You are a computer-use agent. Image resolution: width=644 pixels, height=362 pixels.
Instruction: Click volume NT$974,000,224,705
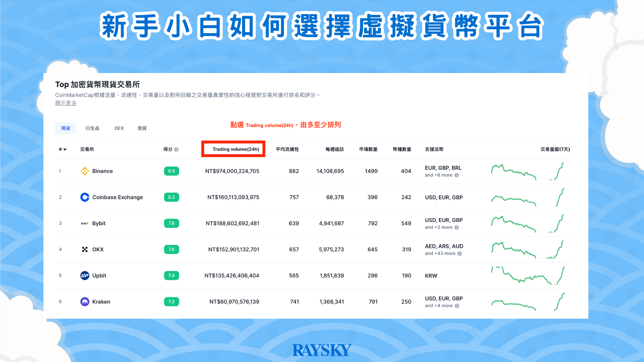pyautogui.click(x=232, y=171)
